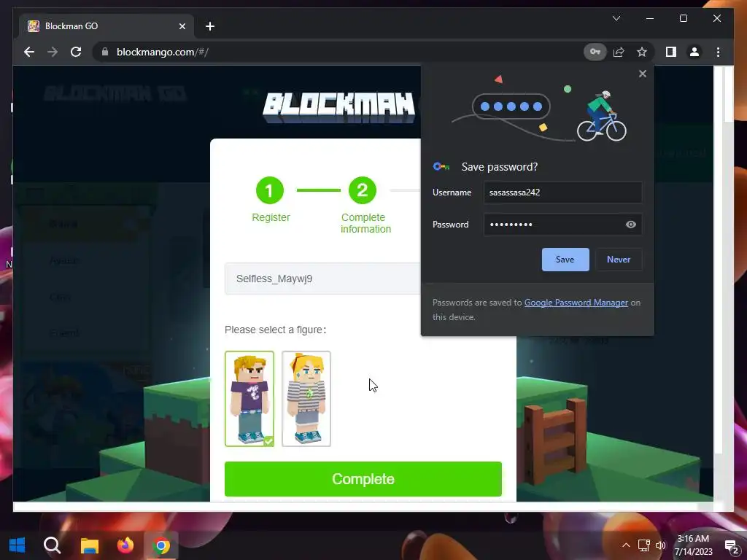
Task: Choose Never for saving password
Action: tap(619, 260)
